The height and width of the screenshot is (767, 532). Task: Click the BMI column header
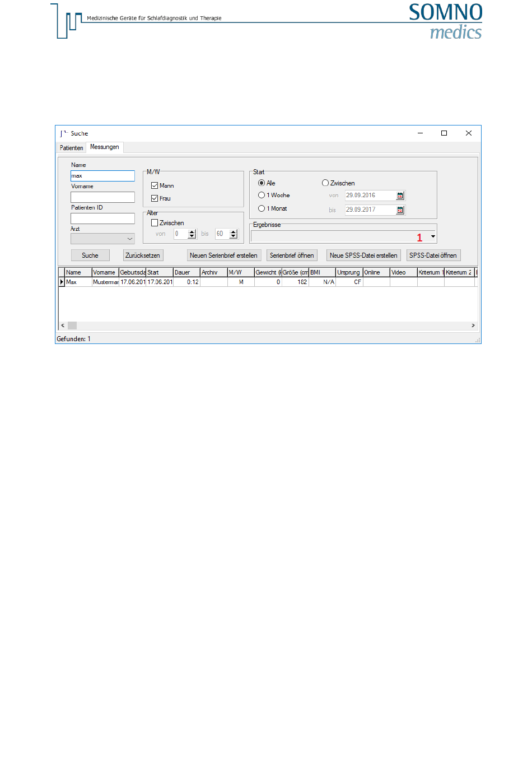point(322,272)
